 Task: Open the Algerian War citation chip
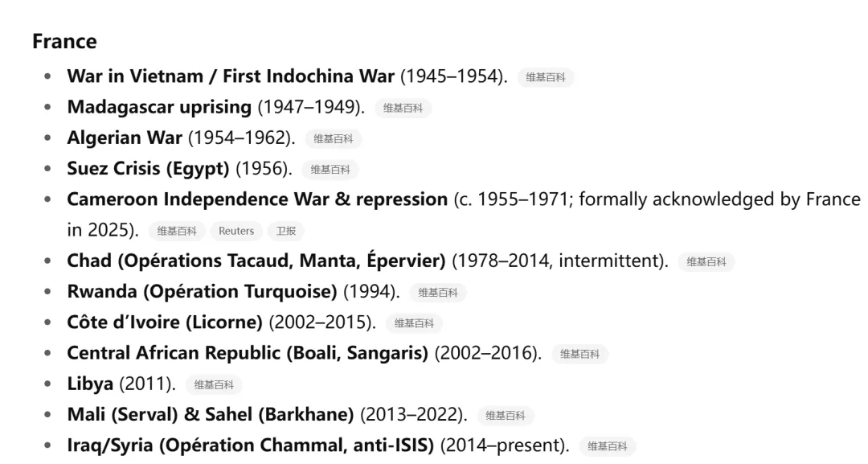tap(333, 138)
